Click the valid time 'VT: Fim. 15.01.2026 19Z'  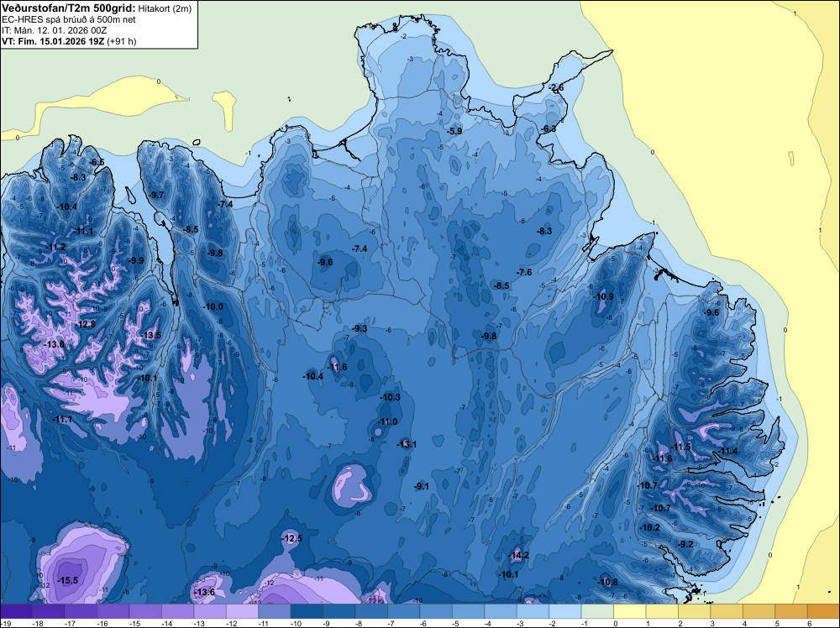click(x=53, y=41)
